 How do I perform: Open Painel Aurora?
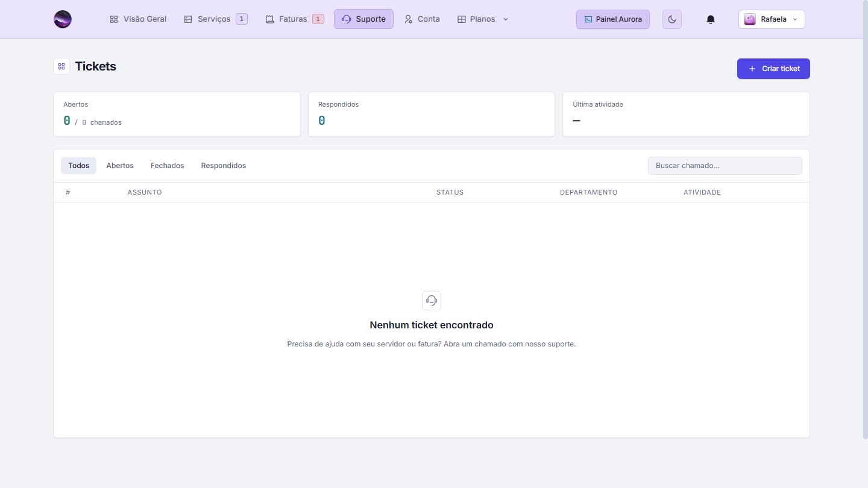pyautogui.click(x=613, y=19)
